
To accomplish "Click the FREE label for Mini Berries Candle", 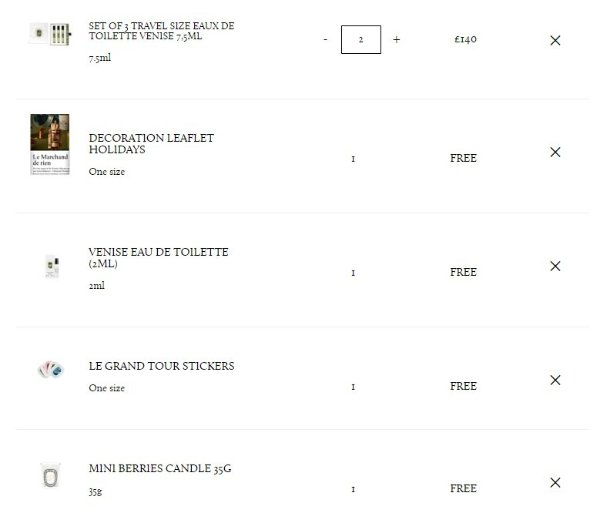I will coord(463,489).
